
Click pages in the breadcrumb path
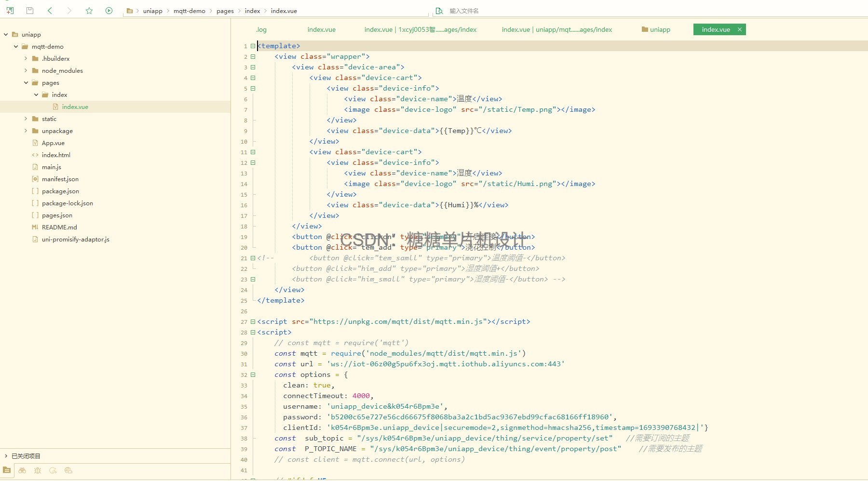click(x=225, y=11)
